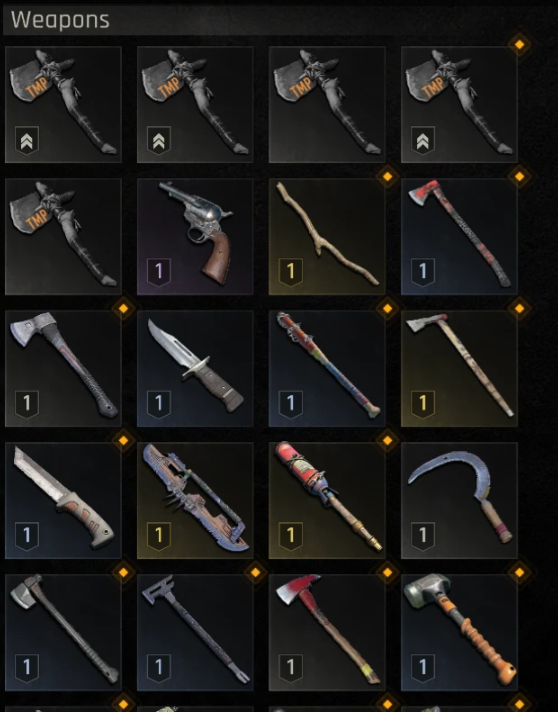Select the TMP axe without any badge in top row
Viewport: 558px width, 712px height.
(327, 104)
